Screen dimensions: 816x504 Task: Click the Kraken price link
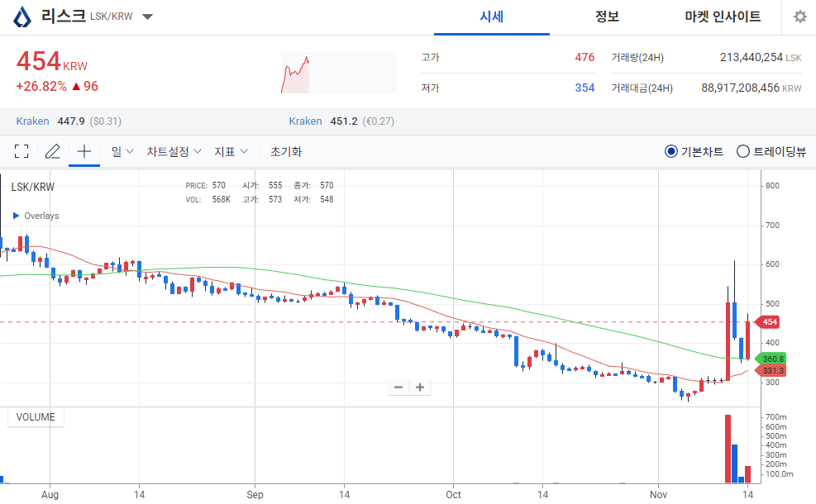(32, 121)
